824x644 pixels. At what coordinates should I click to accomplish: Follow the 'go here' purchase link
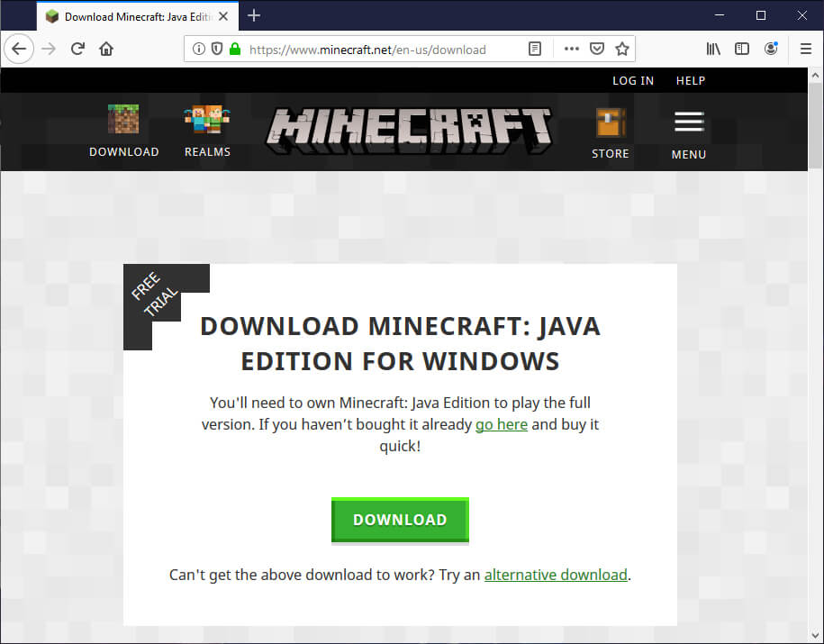click(502, 424)
